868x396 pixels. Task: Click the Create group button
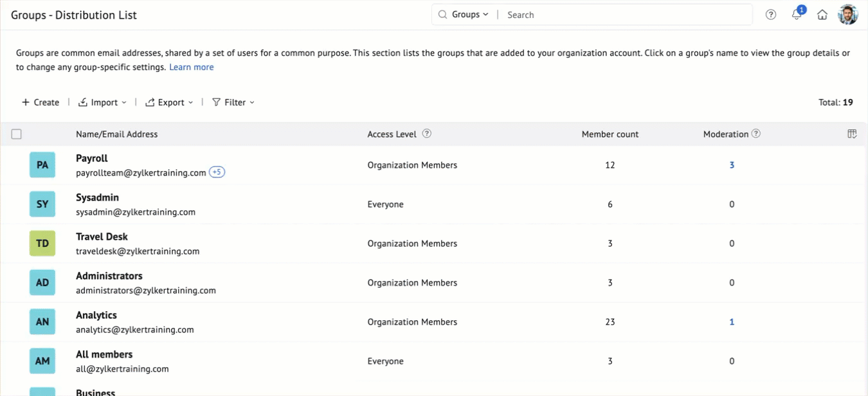tap(41, 102)
